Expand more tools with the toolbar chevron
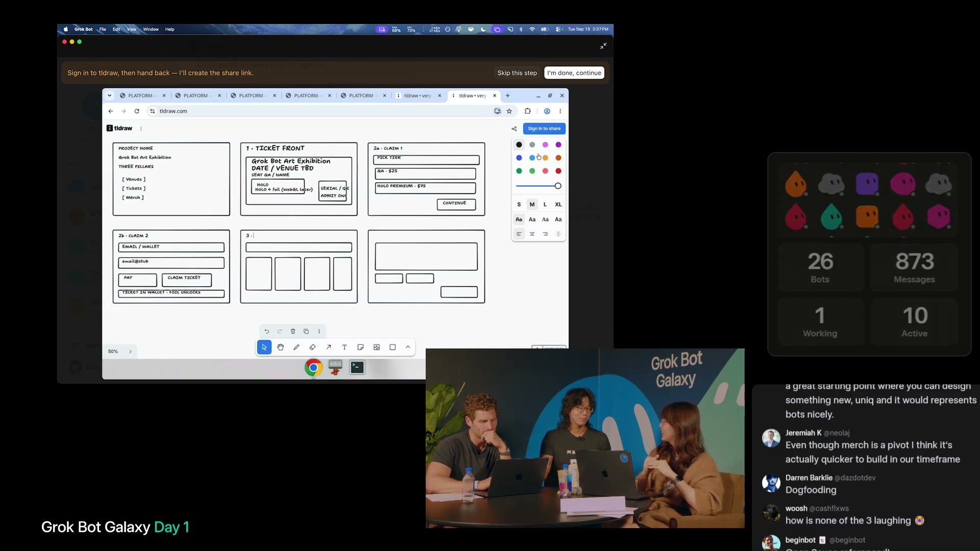This screenshot has width=980, height=551. [408, 347]
